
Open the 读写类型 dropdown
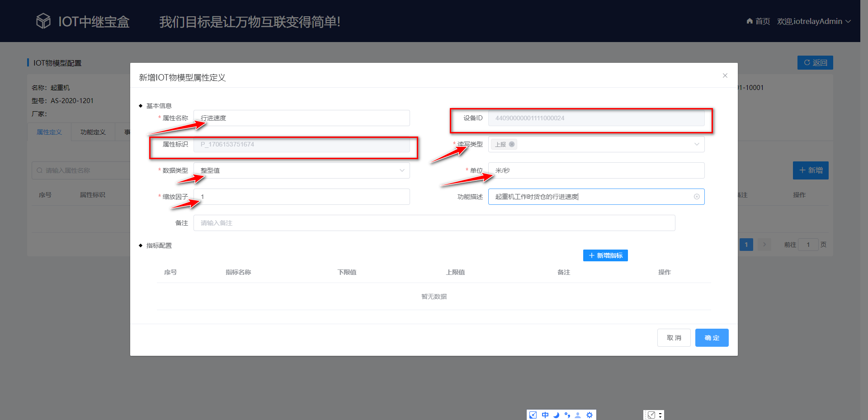point(697,144)
